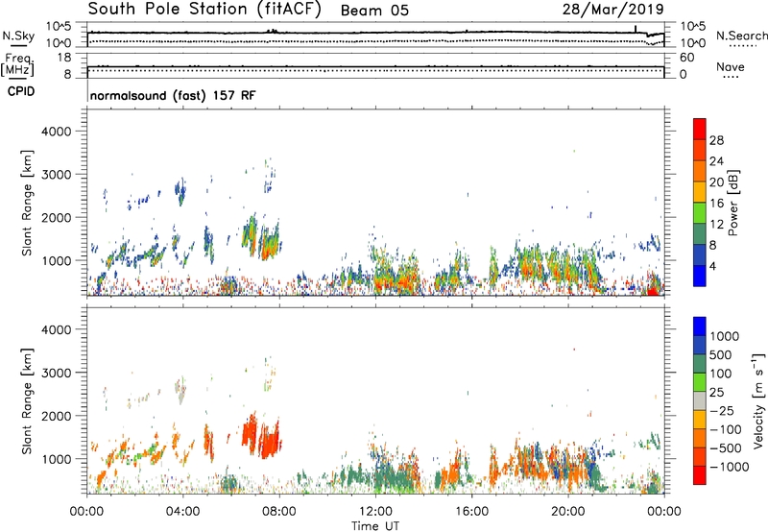Click the blue bottom of the power colorbar
This screenshot has height=532, width=768.
pyautogui.click(x=700, y=276)
